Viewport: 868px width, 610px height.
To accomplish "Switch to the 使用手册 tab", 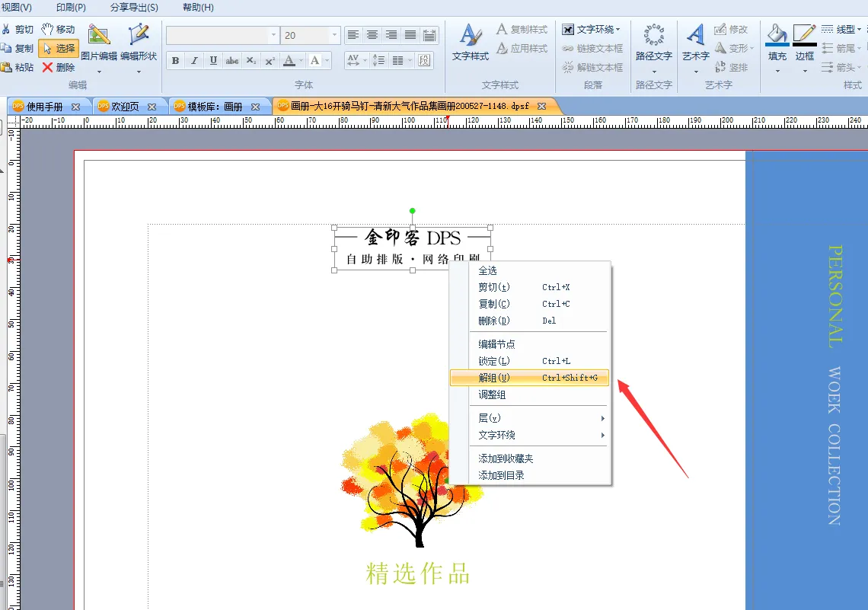I will point(44,107).
